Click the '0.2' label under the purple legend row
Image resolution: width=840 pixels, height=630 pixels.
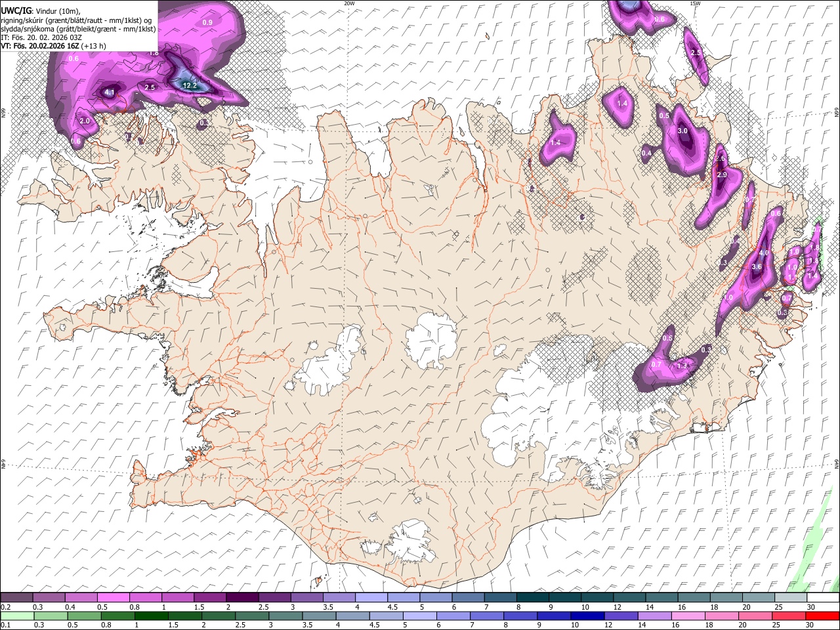5,607
